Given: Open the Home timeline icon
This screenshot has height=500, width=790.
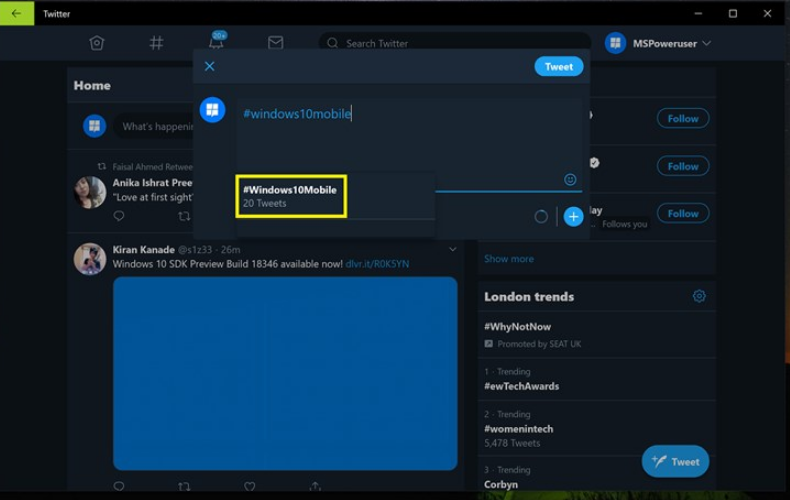Looking at the screenshot, I should tap(97, 43).
